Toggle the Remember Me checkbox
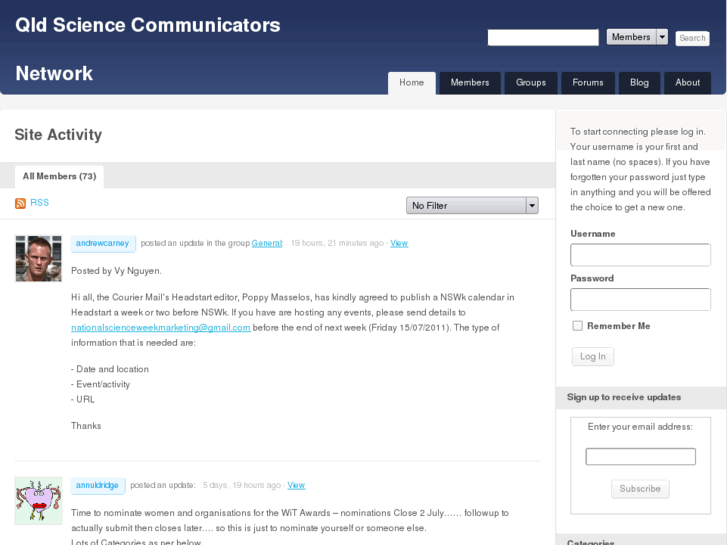 coord(577,326)
